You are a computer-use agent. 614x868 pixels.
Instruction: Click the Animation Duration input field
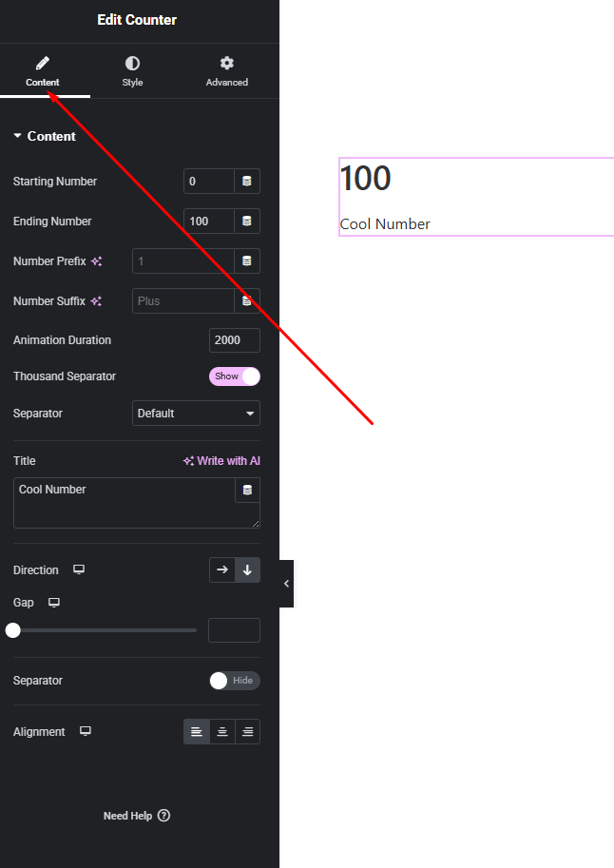click(234, 340)
